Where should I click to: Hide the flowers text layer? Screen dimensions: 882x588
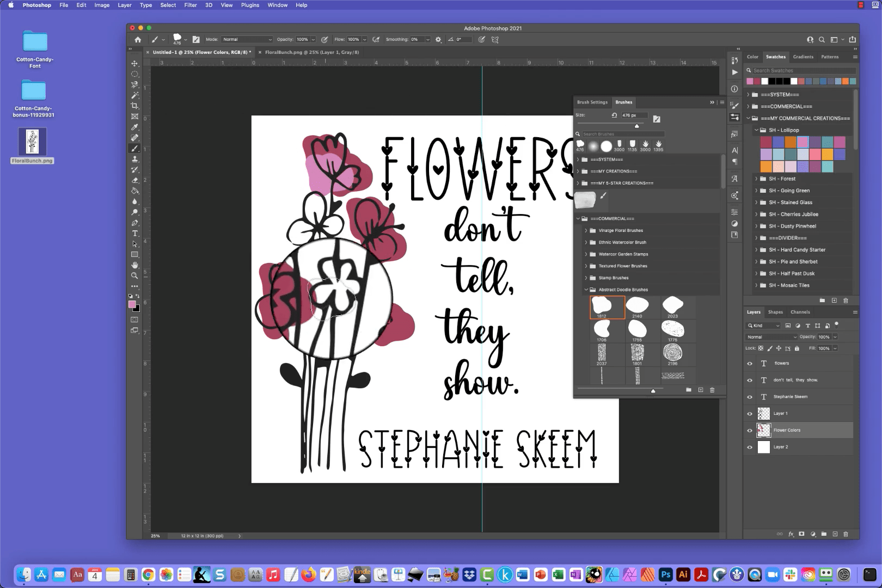tap(750, 364)
